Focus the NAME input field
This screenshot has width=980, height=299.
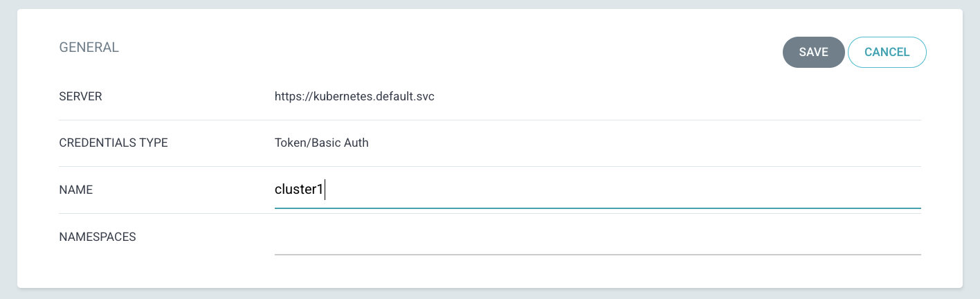click(x=597, y=190)
